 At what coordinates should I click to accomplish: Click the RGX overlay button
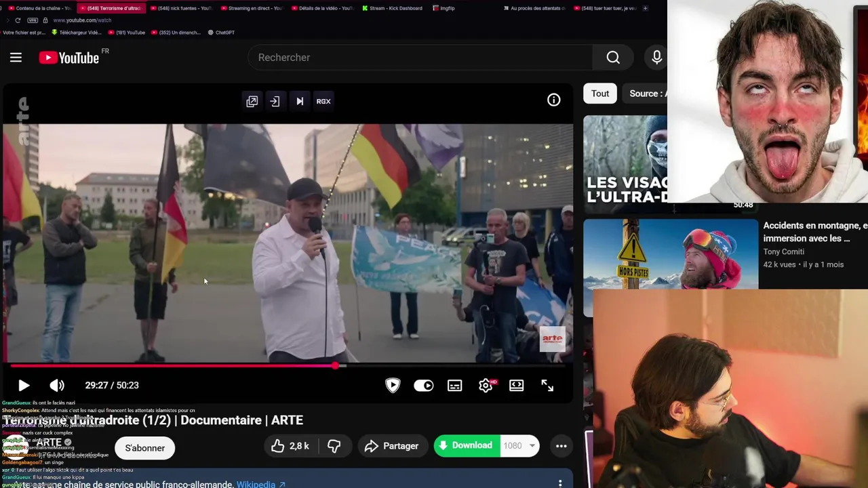point(323,101)
